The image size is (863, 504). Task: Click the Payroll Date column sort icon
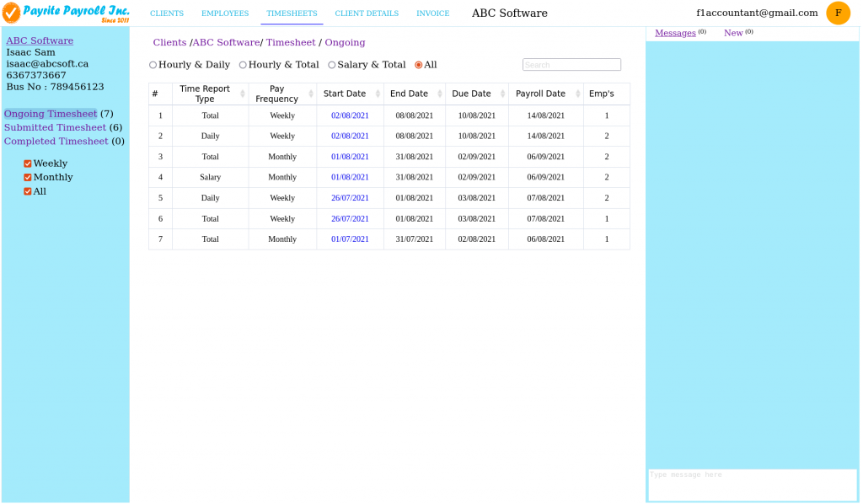tap(577, 93)
